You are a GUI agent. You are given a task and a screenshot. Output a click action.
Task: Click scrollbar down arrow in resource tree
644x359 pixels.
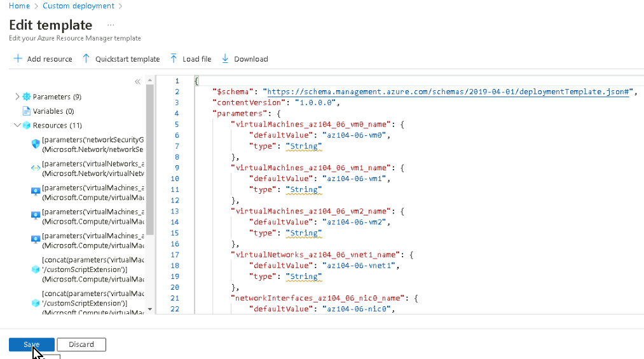[x=150, y=309]
